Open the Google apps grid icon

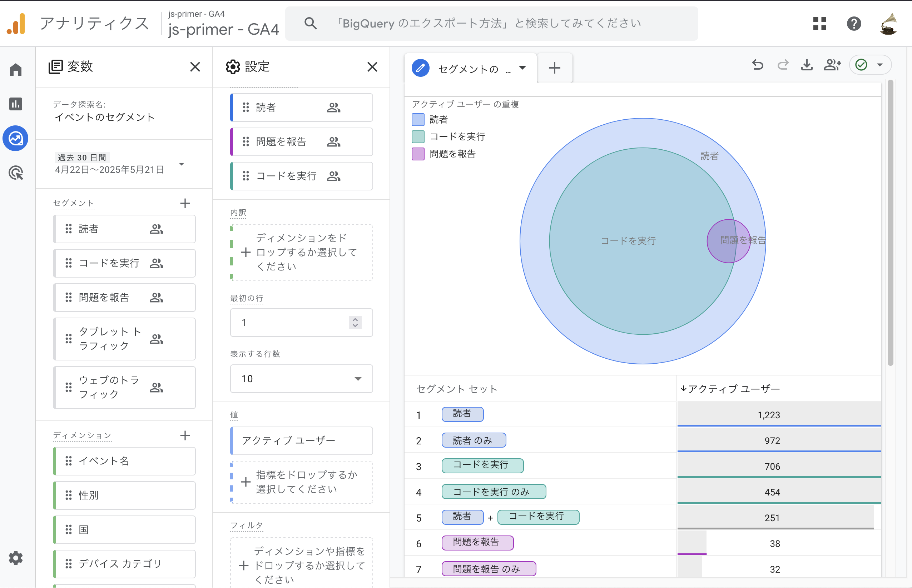pos(819,24)
